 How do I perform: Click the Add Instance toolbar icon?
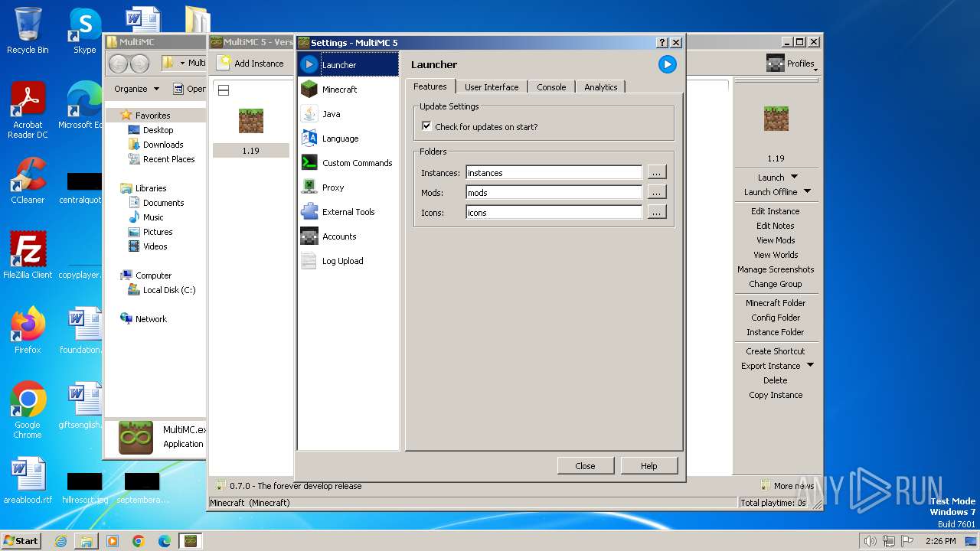tap(224, 63)
